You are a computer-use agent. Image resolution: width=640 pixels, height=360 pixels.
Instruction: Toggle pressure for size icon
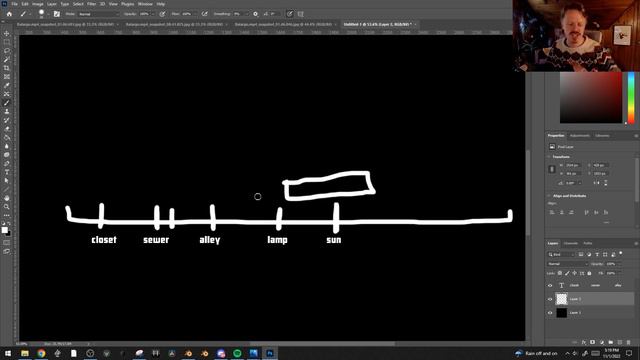pos(290,14)
